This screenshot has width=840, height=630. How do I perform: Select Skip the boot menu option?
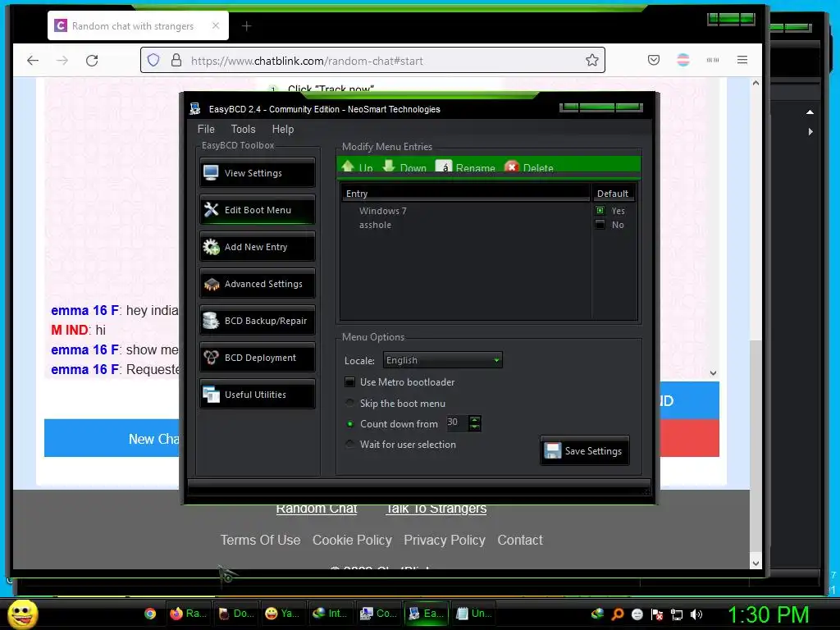(x=349, y=403)
